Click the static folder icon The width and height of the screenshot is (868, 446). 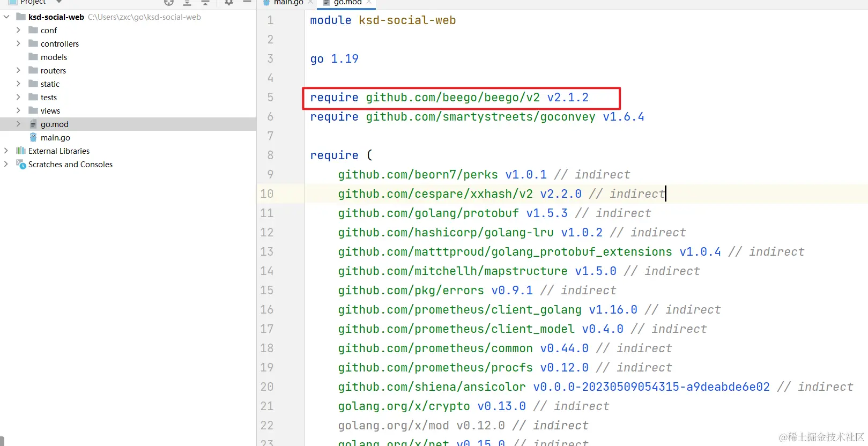(x=33, y=84)
